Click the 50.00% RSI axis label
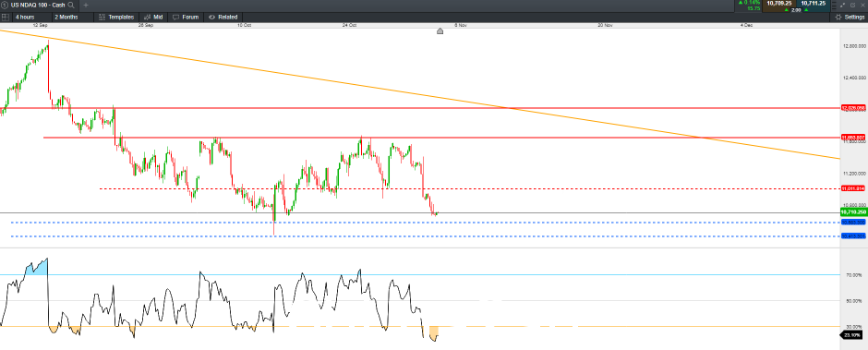Screen dimensions: 868x350 pos(854,301)
